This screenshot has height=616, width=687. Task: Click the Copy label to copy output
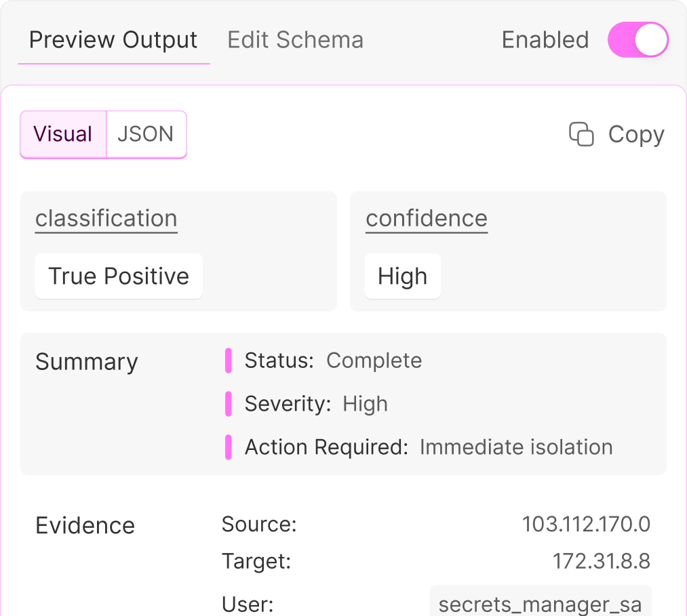coord(635,134)
